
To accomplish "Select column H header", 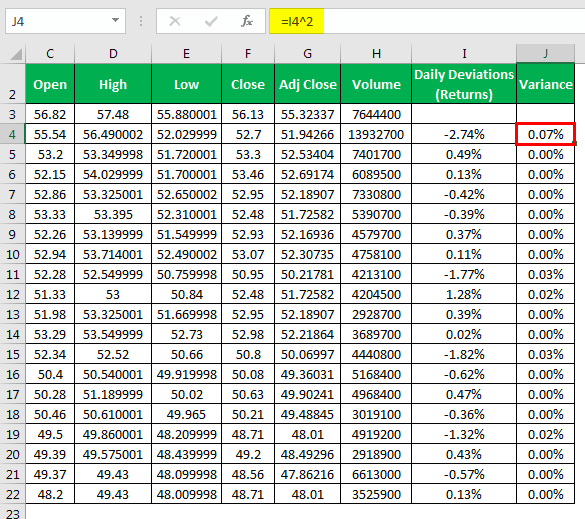I will [376, 54].
